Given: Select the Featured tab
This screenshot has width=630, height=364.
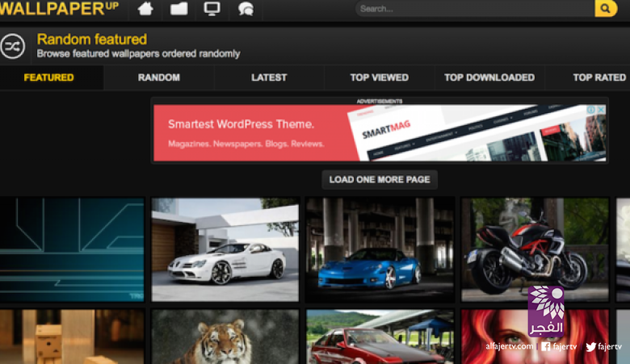Looking at the screenshot, I should click(x=48, y=77).
